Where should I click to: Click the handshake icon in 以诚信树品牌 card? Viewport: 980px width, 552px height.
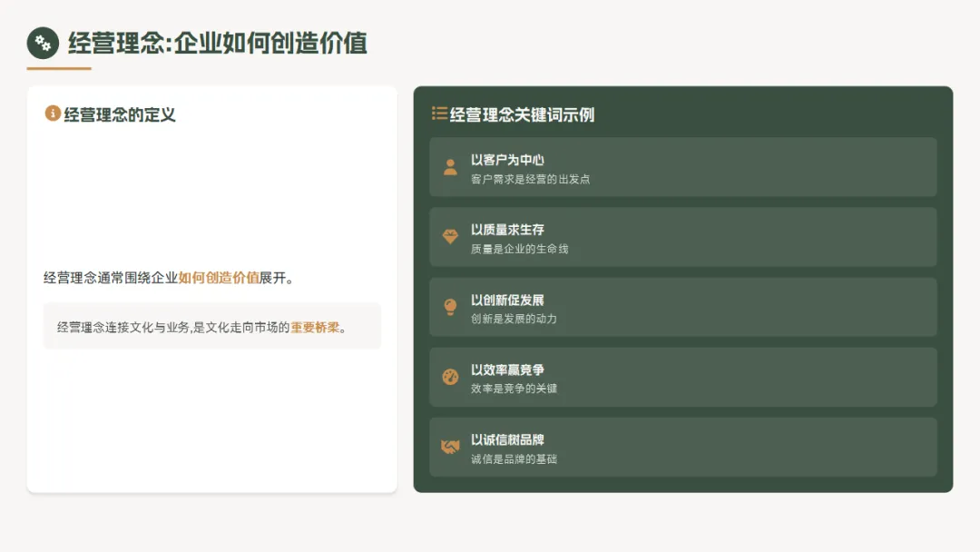pyautogui.click(x=450, y=447)
